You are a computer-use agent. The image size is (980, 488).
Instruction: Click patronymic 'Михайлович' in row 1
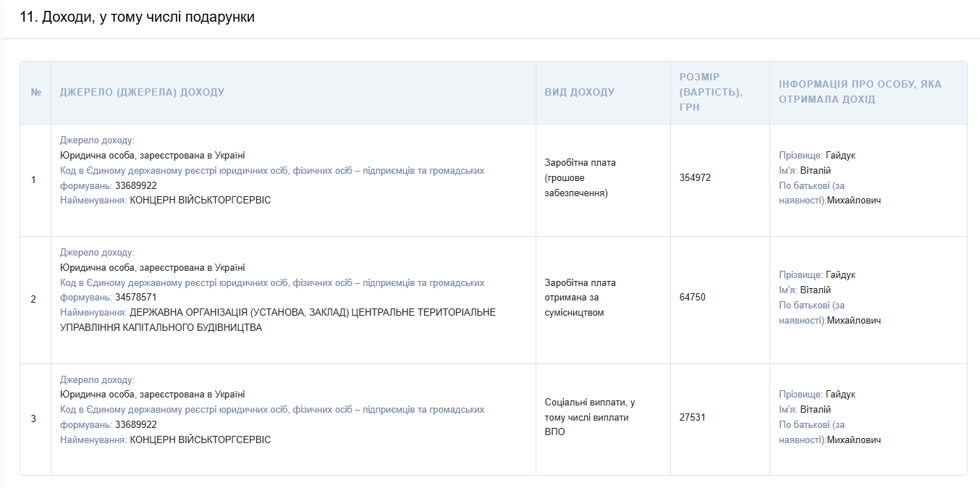tap(854, 201)
